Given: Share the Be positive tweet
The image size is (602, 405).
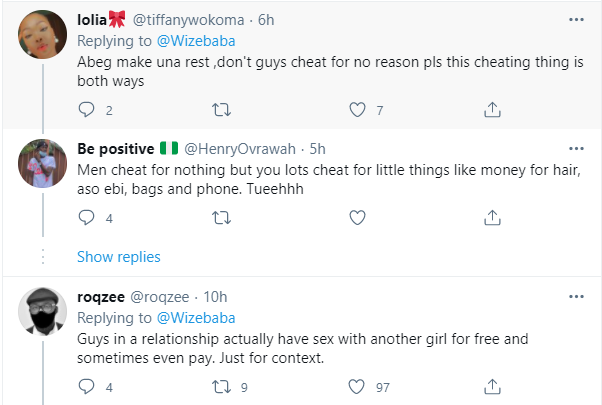Looking at the screenshot, I should tap(491, 217).
